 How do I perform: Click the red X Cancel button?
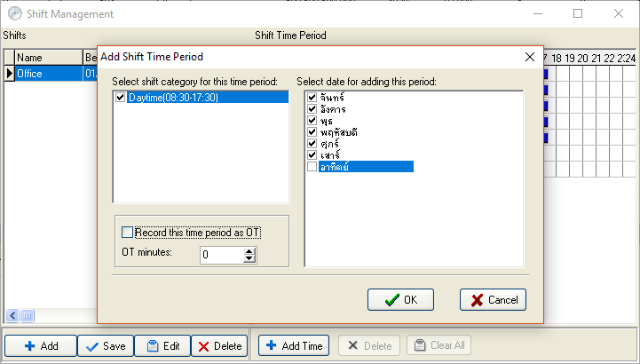(493, 300)
